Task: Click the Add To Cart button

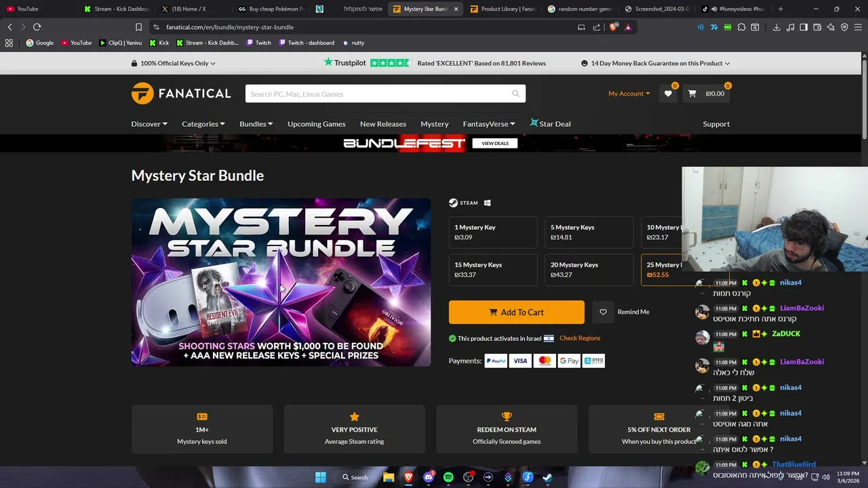Action: click(516, 312)
